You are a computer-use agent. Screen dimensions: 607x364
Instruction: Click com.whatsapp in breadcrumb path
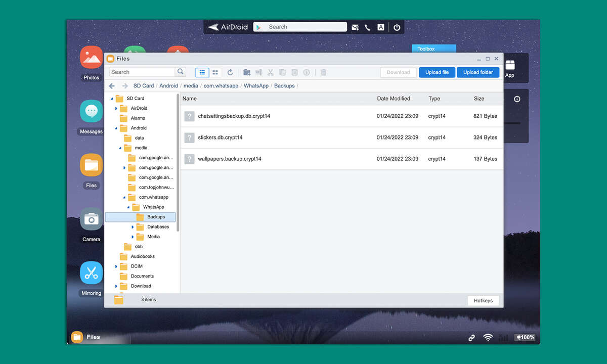click(221, 86)
